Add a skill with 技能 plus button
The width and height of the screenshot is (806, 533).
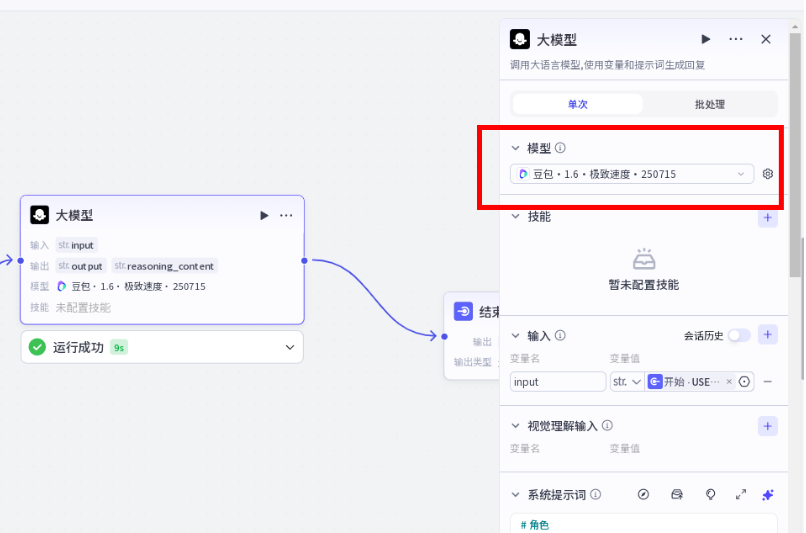767,217
